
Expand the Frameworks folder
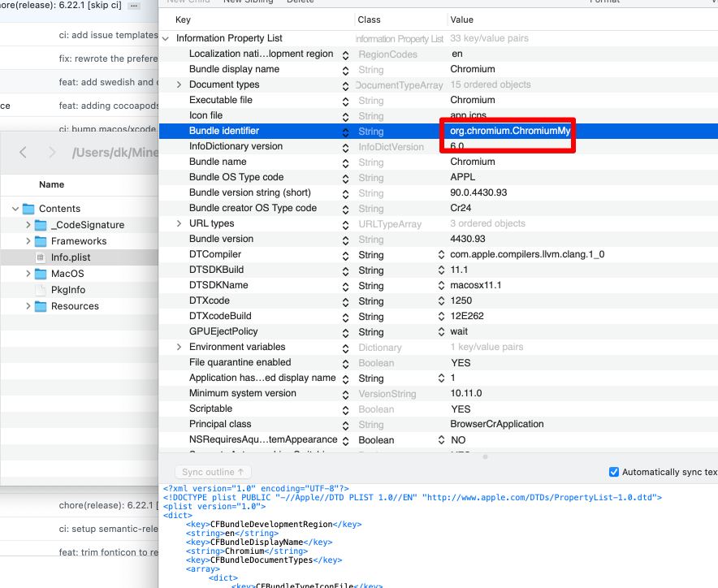click(x=28, y=241)
